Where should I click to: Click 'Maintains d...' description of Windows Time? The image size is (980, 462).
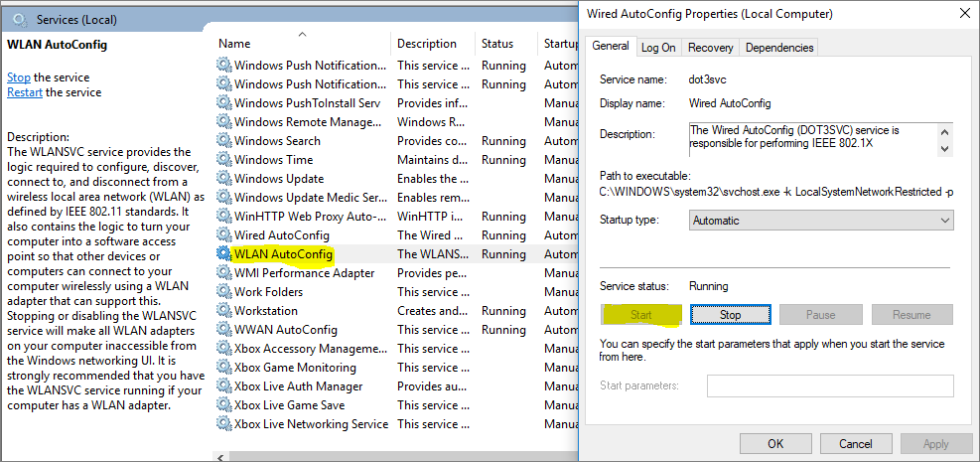(433, 159)
